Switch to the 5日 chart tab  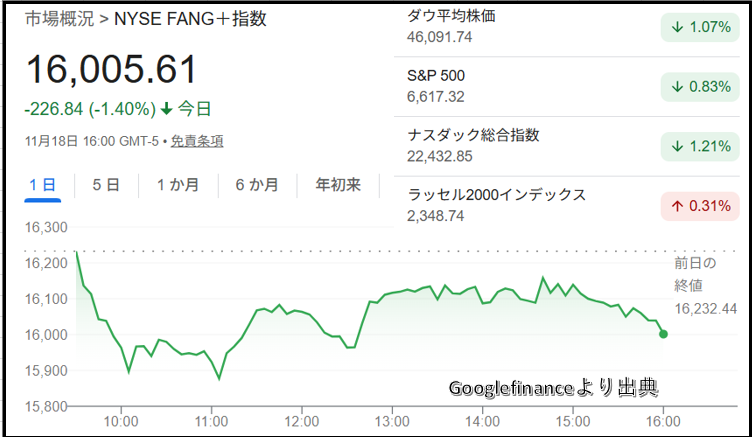106,185
